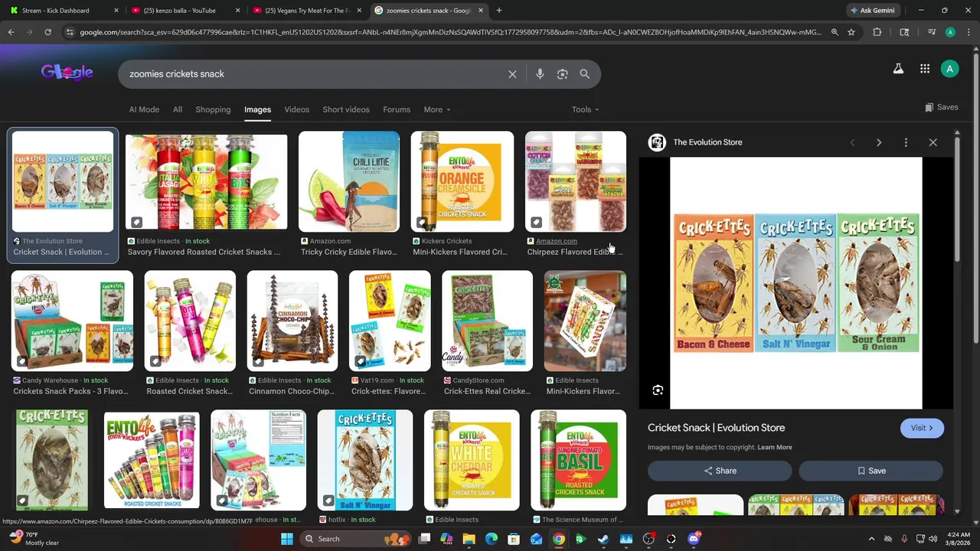Open Google Lens image search icon
Image resolution: width=980 pixels, height=551 pixels.
[563, 74]
